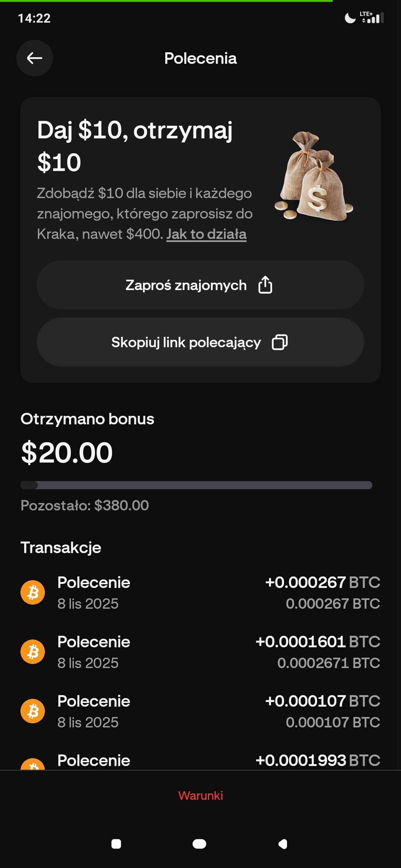The image size is (401, 868).
Task: Tap Bitcoin icon of +0.0001601 BTC transaction
Action: [33, 652]
